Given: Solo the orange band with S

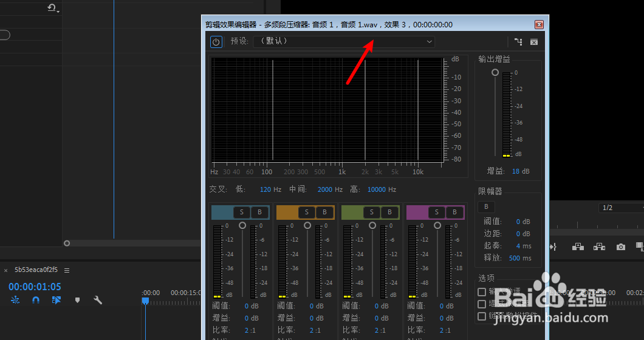Looking at the screenshot, I should pos(307,212).
